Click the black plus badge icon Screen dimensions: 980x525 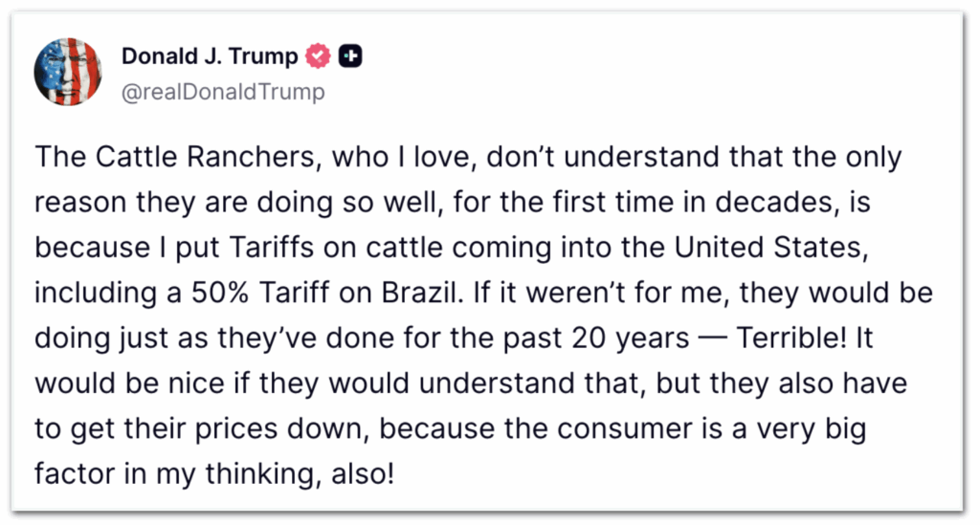(x=350, y=57)
